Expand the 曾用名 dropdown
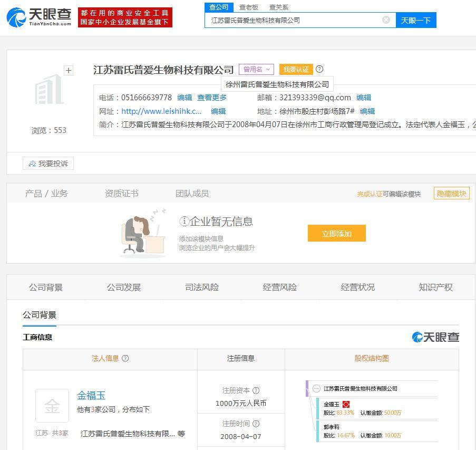476x450 pixels. coord(256,69)
